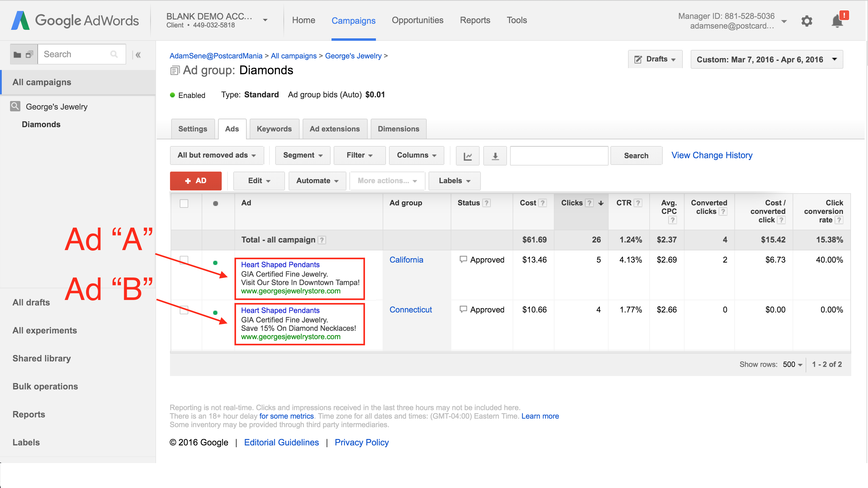Click the Search button beside filter box

pos(636,155)
